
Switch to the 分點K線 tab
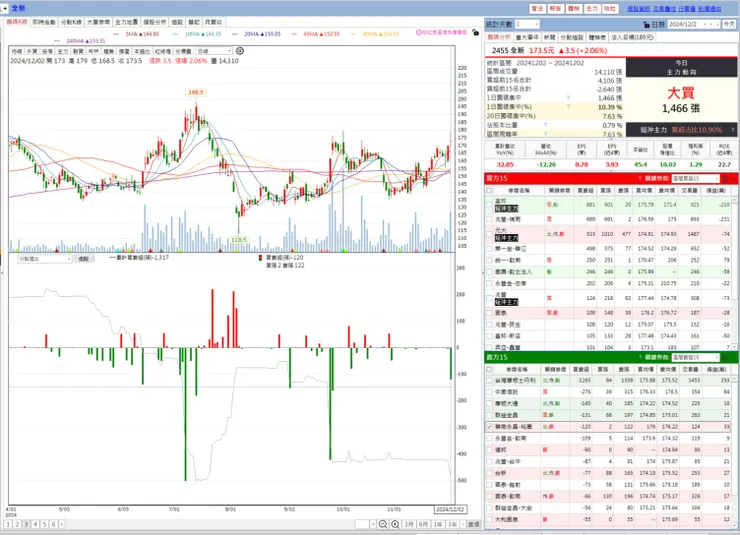(x=71, y=22)
